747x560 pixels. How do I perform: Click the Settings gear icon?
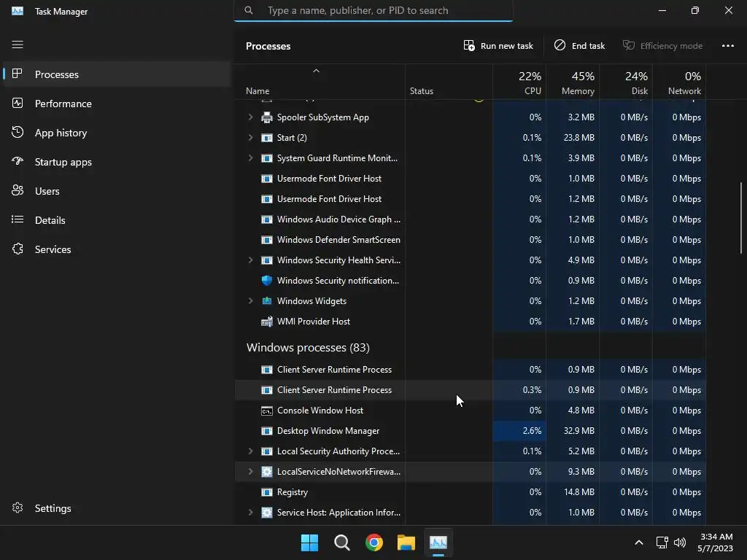click(x=18, y=507)
